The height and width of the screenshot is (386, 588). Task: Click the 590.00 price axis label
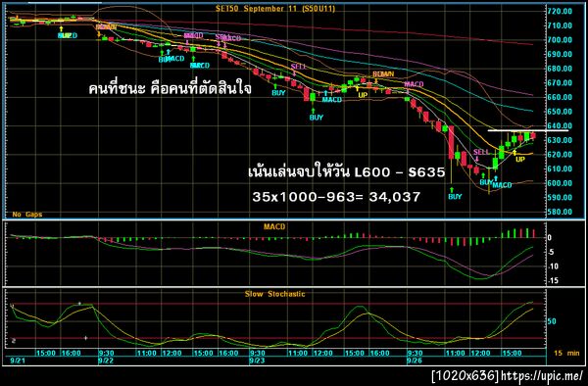(x=560, y=198)
